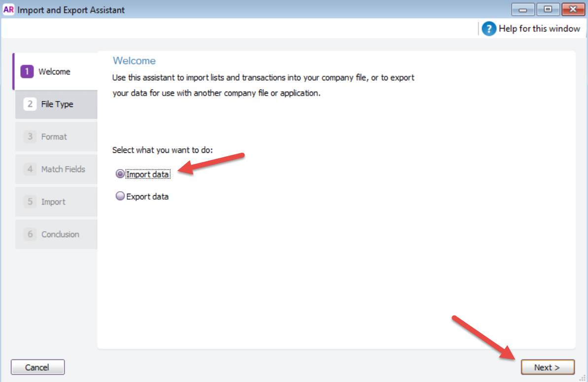This screenshot has height=382, width=588.
Task: Click the Next > button
Action: tap(548, 367)
